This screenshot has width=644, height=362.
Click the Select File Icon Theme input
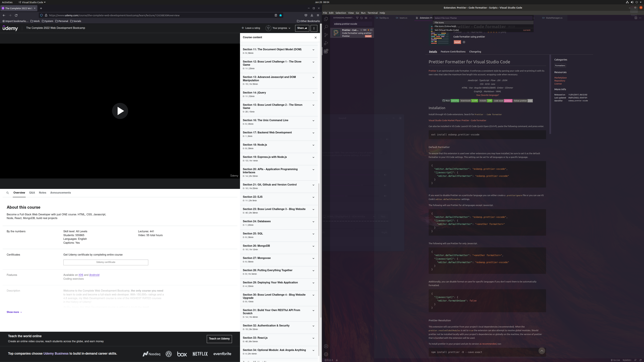click(x=483, y=18)
